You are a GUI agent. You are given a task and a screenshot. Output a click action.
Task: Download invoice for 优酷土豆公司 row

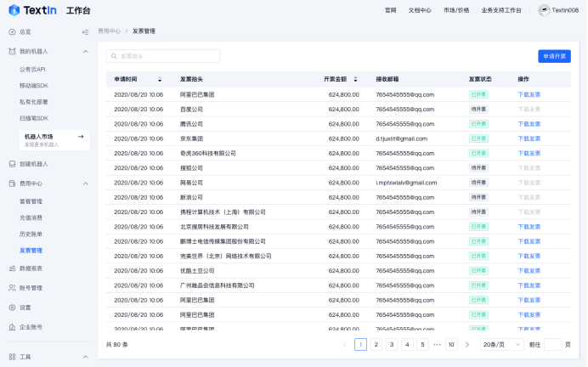point(529,271)
